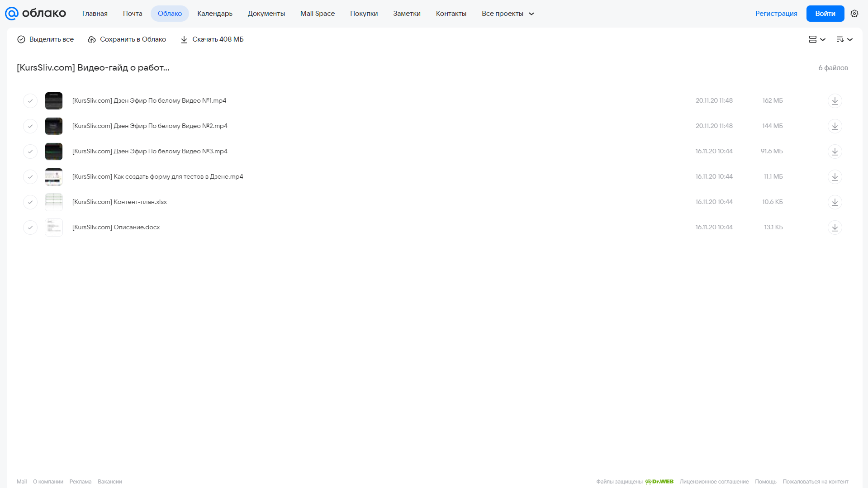Check the Описание.docx file checkbox

[30, 227]
